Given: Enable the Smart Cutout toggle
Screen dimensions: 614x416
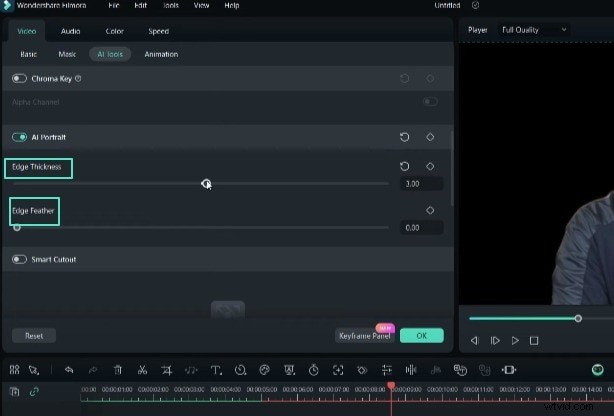Looking at the screenshot, I should click(19, 260).
